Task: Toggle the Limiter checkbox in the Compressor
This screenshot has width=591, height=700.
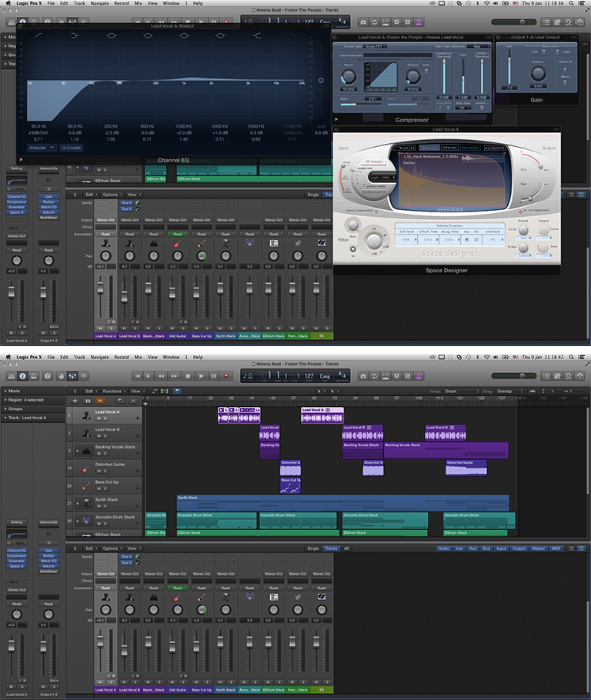Action: pos(482,108)
